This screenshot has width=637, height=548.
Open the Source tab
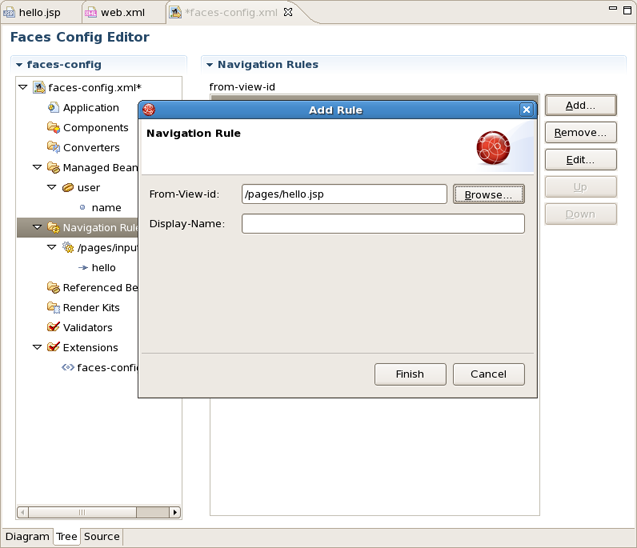(102, 537)
